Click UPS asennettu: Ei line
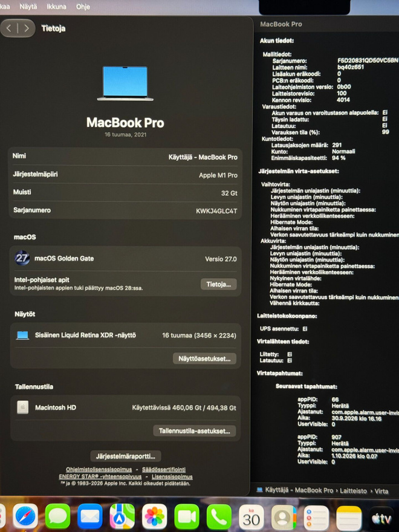This screenshot has width=399, height=532. pyautogui.click(x=284, y=328)
